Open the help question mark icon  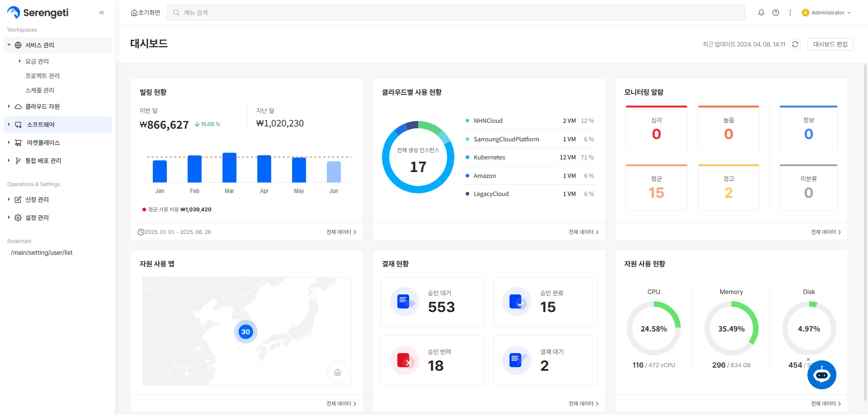tap(776, 13)
